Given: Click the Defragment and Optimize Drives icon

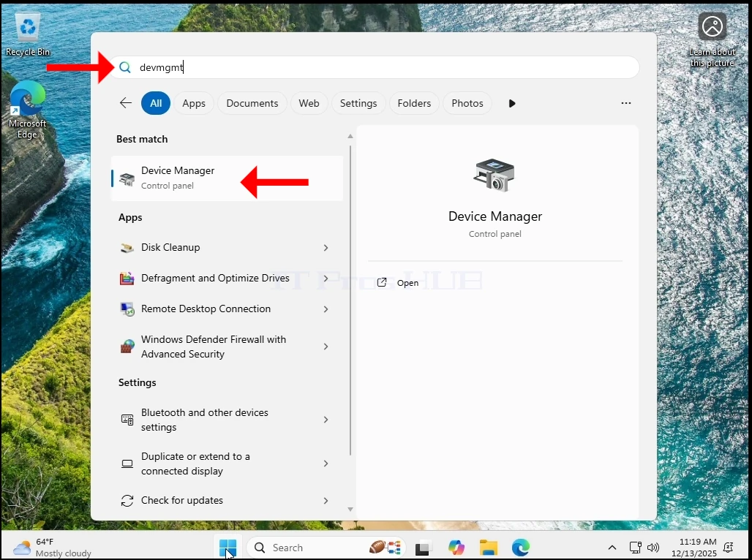Looking at the screenshot, I should point(127,279).
